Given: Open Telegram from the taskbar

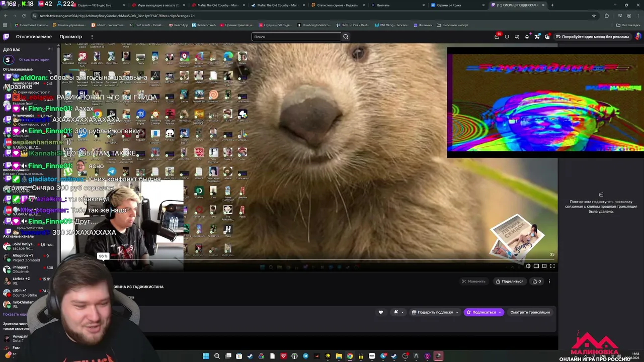Looking at the screenshot, I should pyautogui.click(x=305, y=356).
